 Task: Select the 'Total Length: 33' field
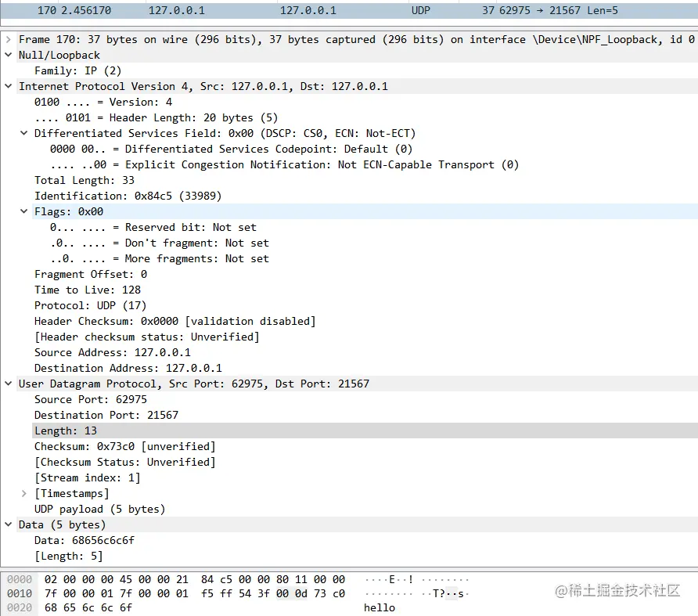pos(85,180)
